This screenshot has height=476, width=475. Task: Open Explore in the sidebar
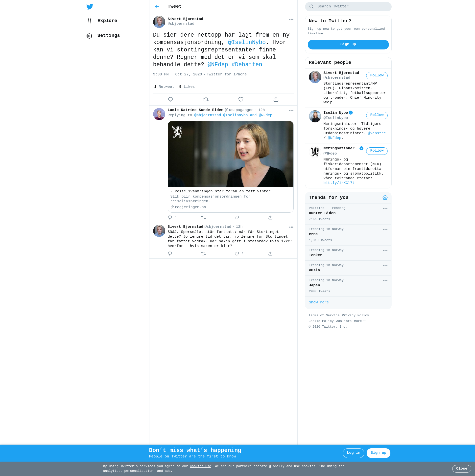(x=107, y=21)
